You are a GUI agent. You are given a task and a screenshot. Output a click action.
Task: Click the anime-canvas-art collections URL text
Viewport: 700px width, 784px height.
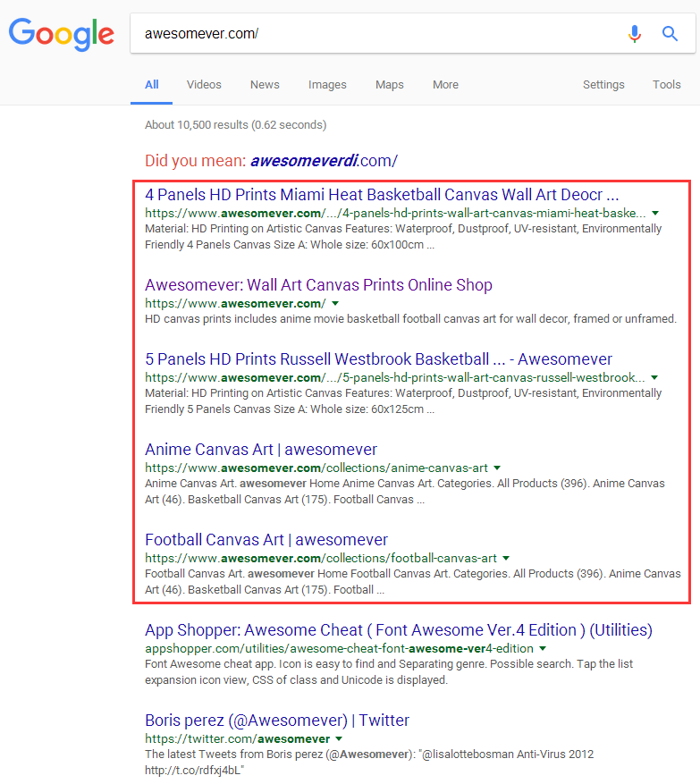316,468
